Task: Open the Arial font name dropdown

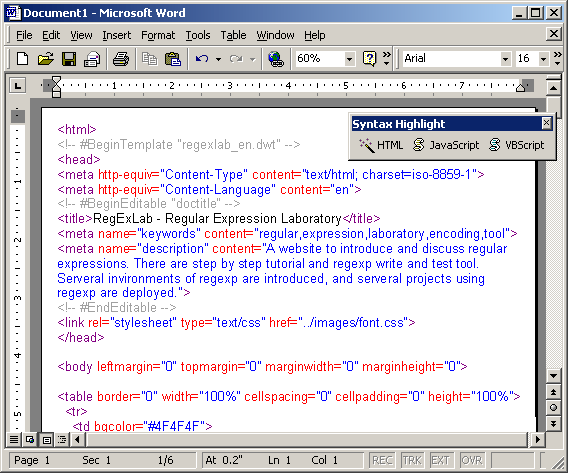Action: coord(505,59)
